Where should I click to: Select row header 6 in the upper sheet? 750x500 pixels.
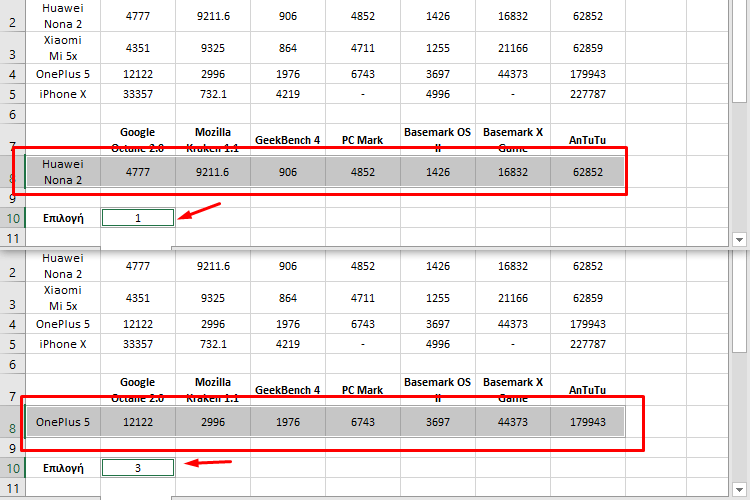pyautogui.click(x=12, y=114)
